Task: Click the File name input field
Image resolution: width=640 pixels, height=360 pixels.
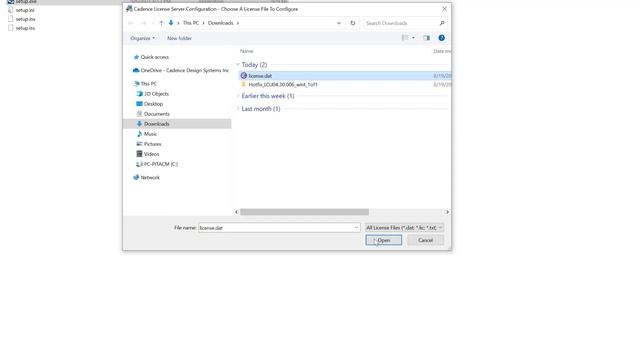Action: coord(276,228)
